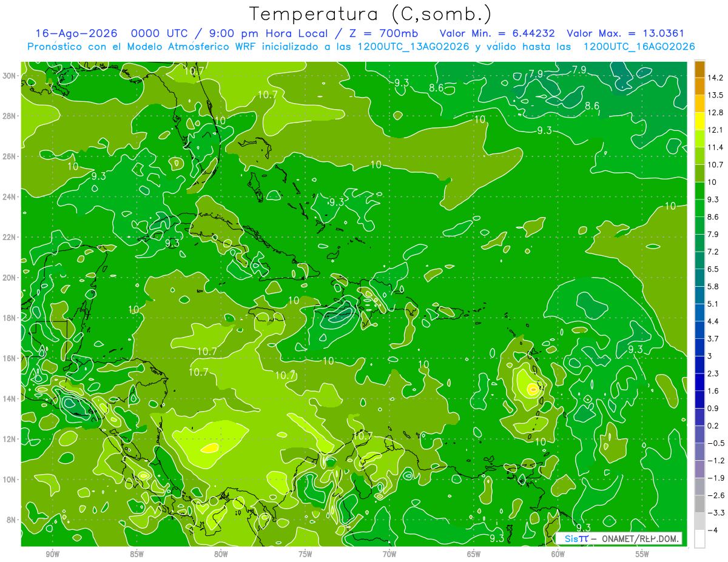The height and width of the screenshot is (562, 728).
Task: Click the "6.5" colorbar label
Action: (713, 269)
